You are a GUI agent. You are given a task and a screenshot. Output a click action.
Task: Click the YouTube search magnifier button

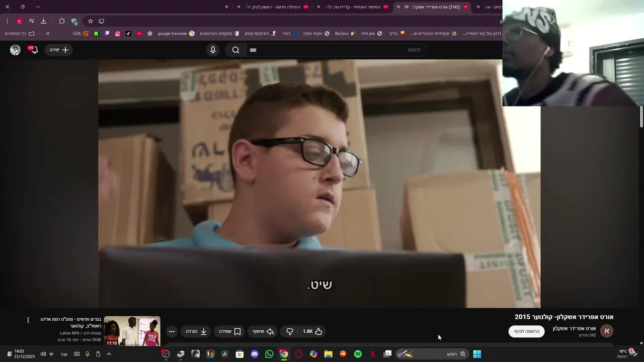coord(235,50)
